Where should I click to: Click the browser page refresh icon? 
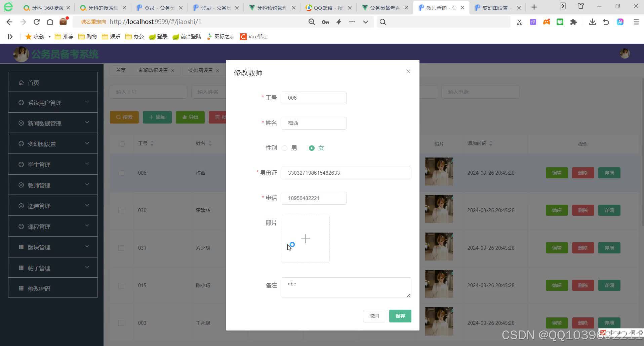point(36,22)
